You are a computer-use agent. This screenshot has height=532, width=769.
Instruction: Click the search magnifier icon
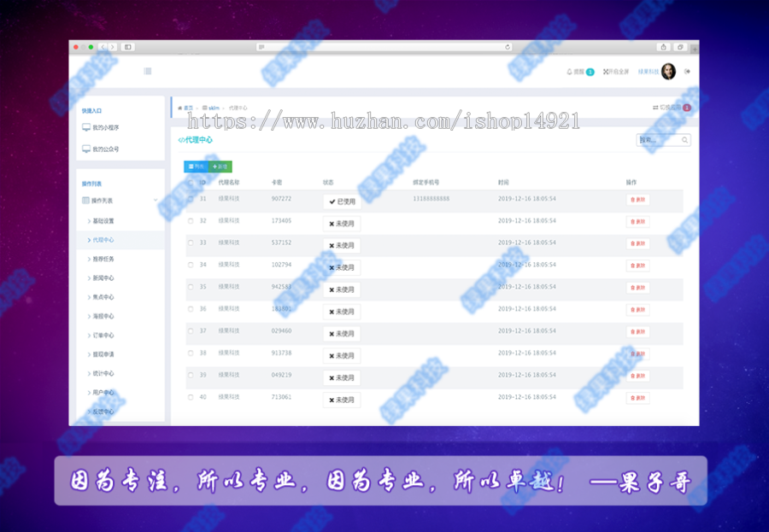pyautogui.click(x=684, y=140)
